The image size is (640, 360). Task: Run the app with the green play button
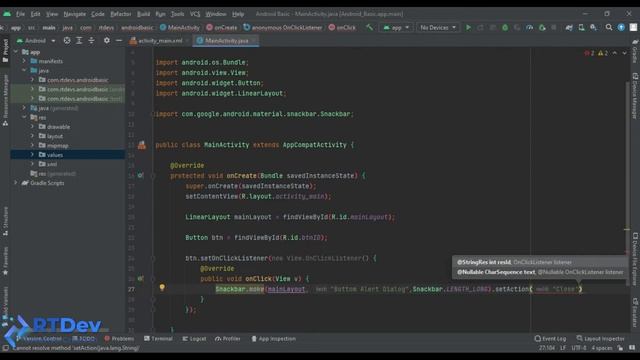(468, 27)
